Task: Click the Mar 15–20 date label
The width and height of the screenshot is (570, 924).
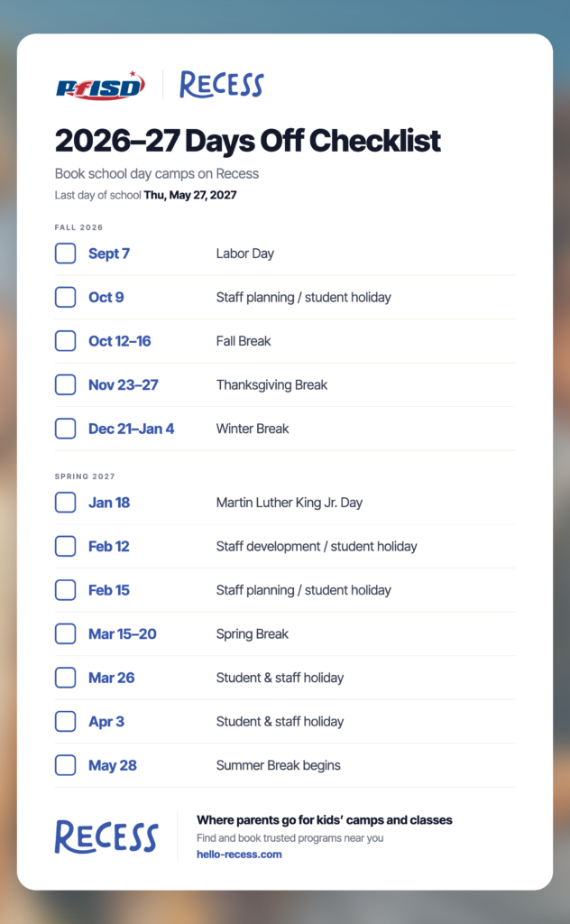Action: click(123, 634)
